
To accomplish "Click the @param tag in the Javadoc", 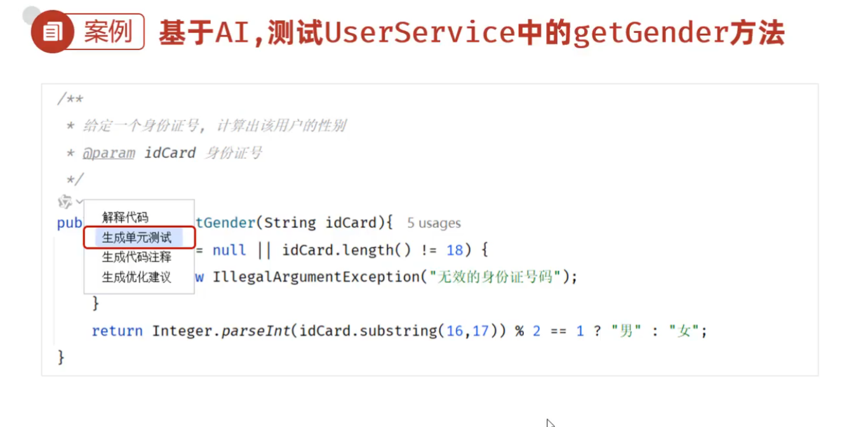I will [x=109, y=153].
